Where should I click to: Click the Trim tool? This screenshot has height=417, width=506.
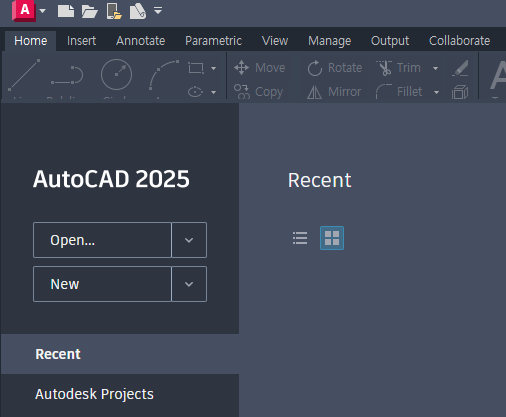click(399, 68)
